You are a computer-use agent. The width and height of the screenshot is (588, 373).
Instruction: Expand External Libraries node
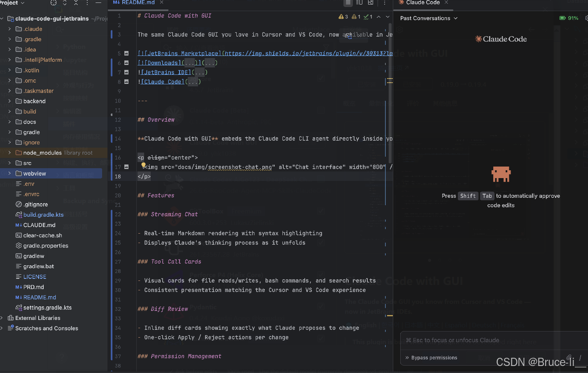2,318
